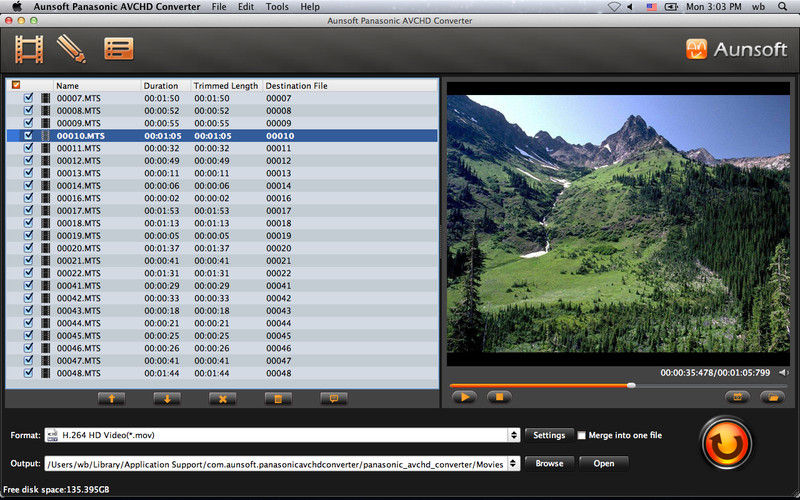Click free disk space status text
Screen dimensions: 800x500
pos(56,490)
